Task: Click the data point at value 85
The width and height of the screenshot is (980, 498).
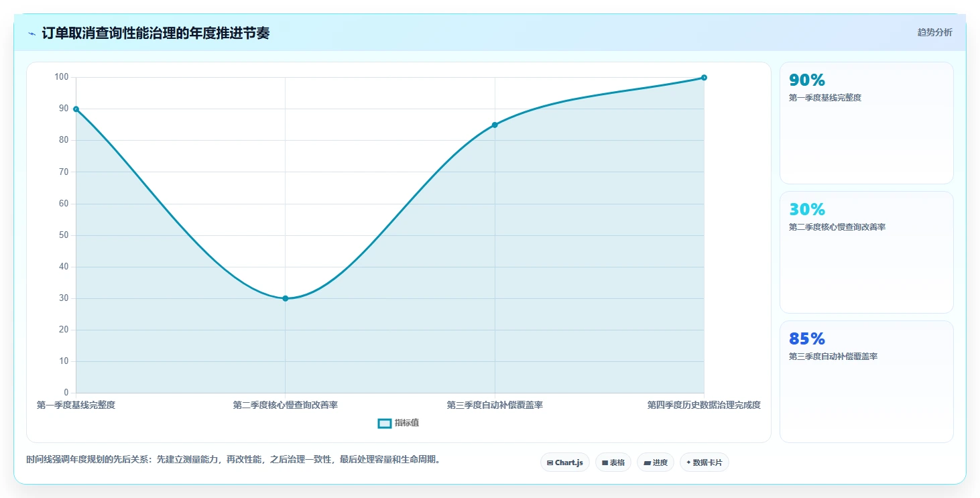Action: (x=495, y=125)
